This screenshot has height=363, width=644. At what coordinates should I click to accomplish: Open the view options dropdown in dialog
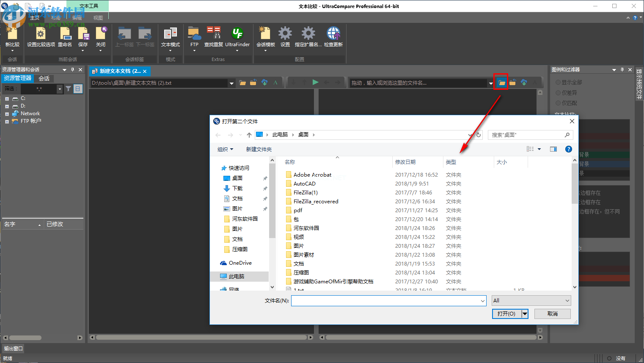tap(539, 149)
